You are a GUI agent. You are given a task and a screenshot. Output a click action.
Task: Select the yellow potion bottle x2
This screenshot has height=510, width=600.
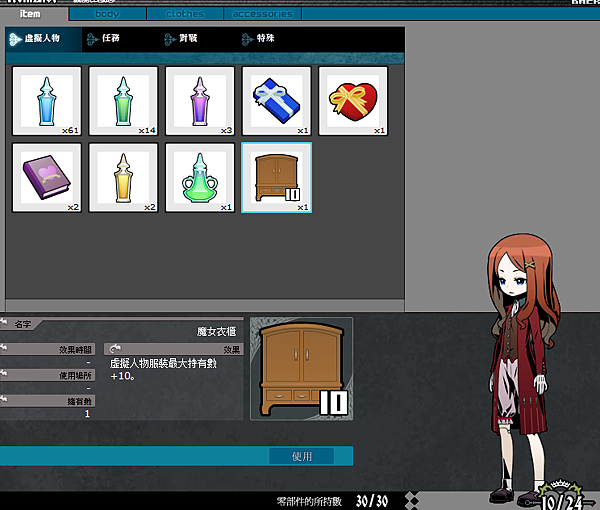click(123, 178)
